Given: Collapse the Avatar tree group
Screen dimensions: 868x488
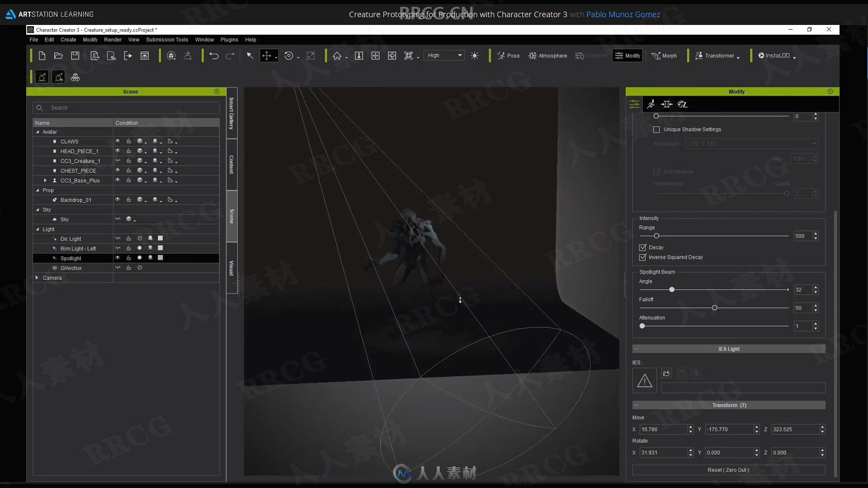Looking at the screenshot, I should point(38,132).
